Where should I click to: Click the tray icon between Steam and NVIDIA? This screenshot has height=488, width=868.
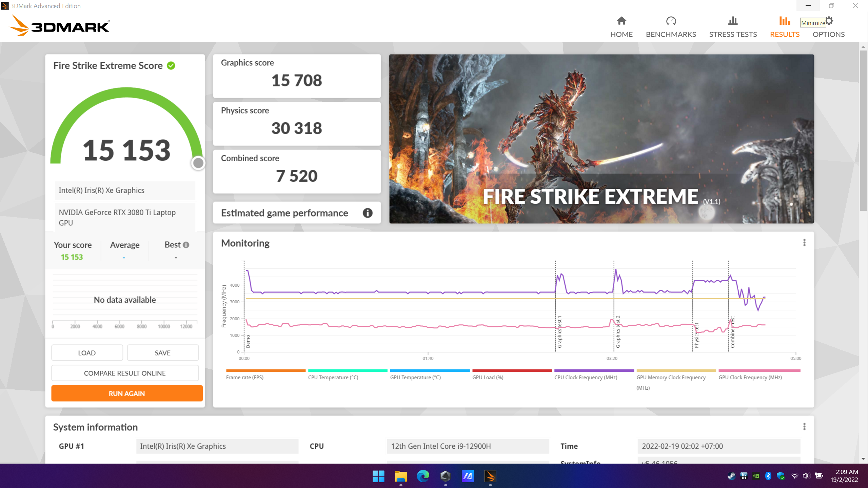[744, 476]
